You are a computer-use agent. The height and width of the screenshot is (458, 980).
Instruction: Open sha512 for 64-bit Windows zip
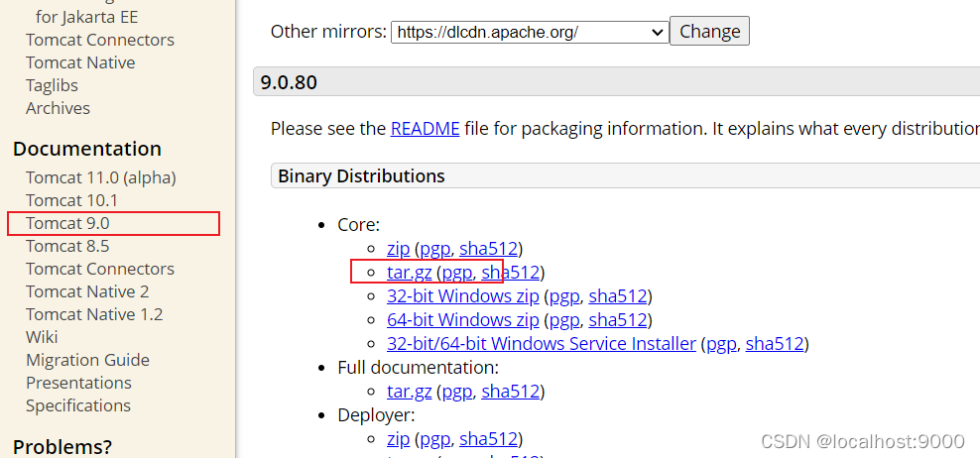pos(618,320)
